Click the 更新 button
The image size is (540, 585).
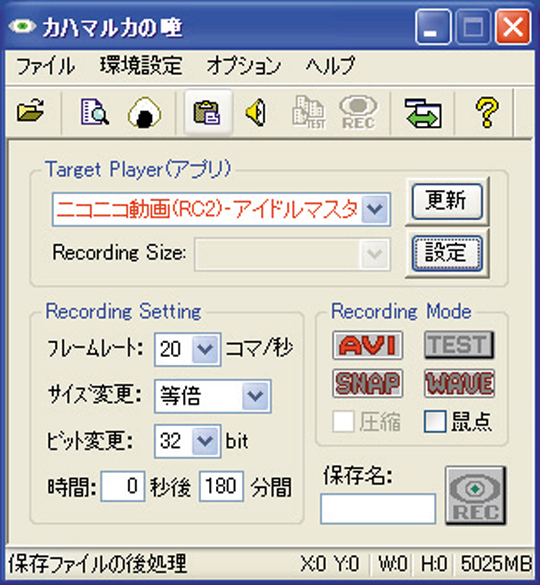[447, 201]
